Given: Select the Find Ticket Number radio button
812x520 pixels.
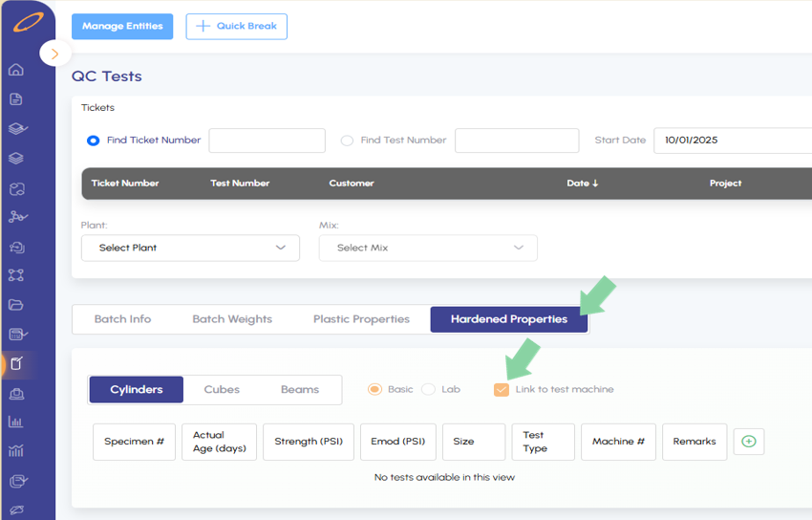Looking at the screenshot, I should click(94, 141).
